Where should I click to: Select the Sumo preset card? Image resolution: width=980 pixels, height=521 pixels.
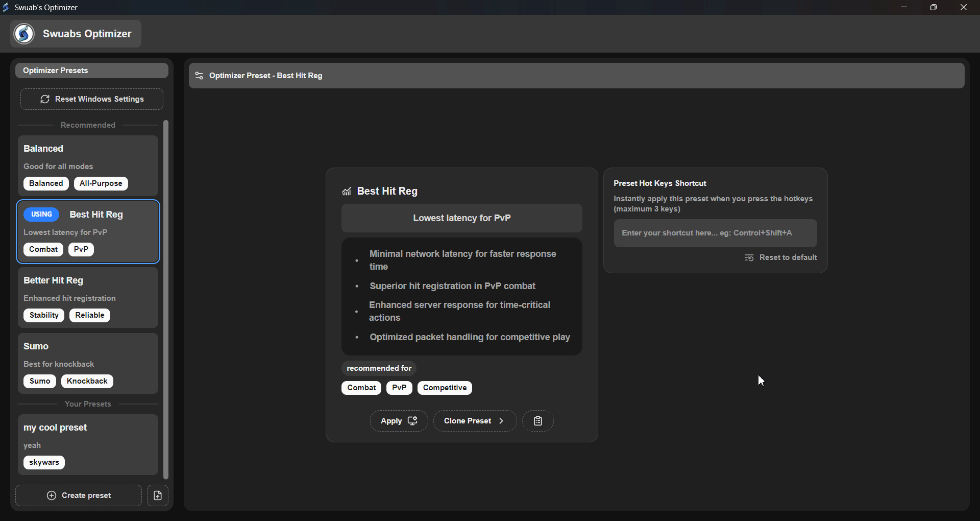(x=88, y=364)
